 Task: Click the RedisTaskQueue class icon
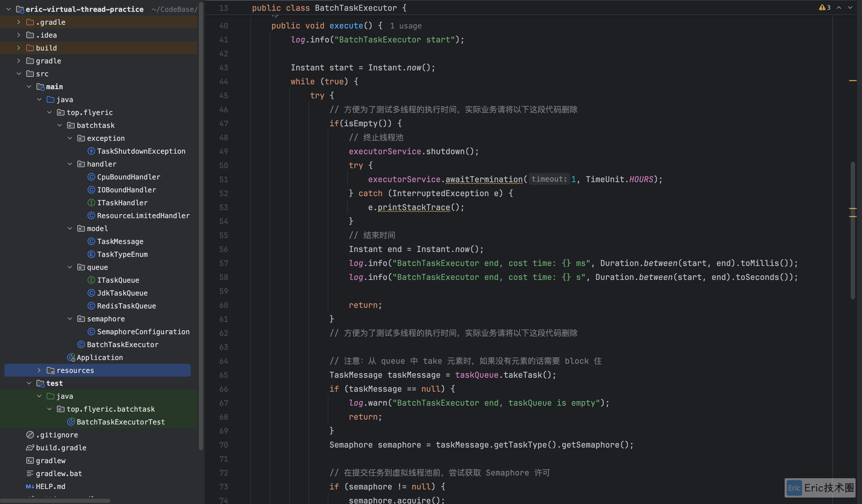(x=91, y=306)
